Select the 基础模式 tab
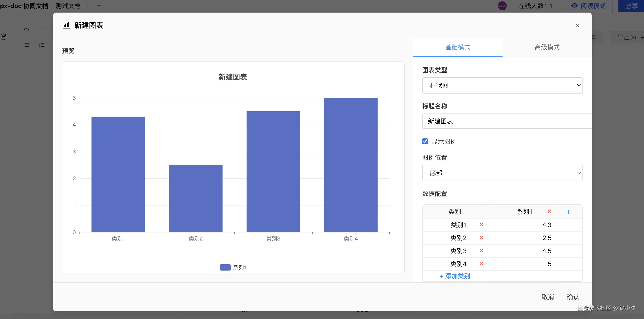The image size is (644, 319). click(x=457, y=47)
